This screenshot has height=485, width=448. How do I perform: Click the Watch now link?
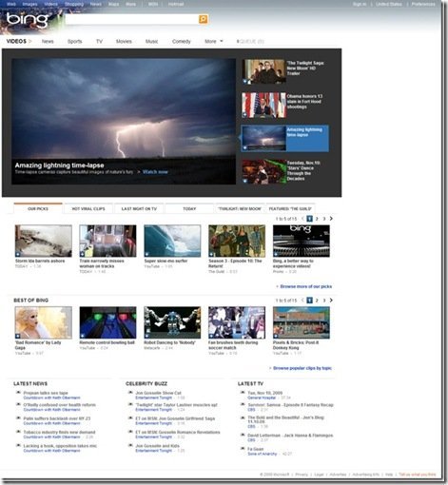click(155, 172)
